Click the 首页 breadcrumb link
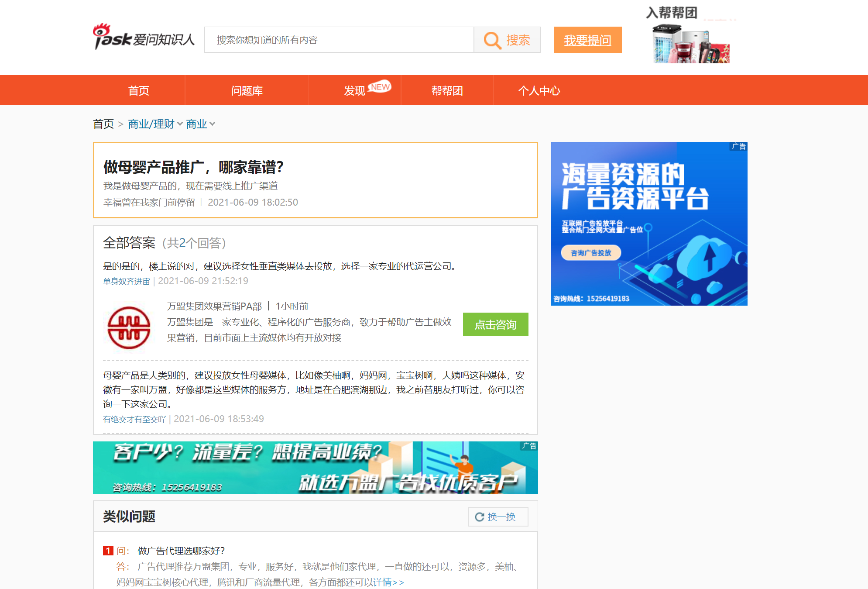Screen dimensions: 868x589 point(103,124)
